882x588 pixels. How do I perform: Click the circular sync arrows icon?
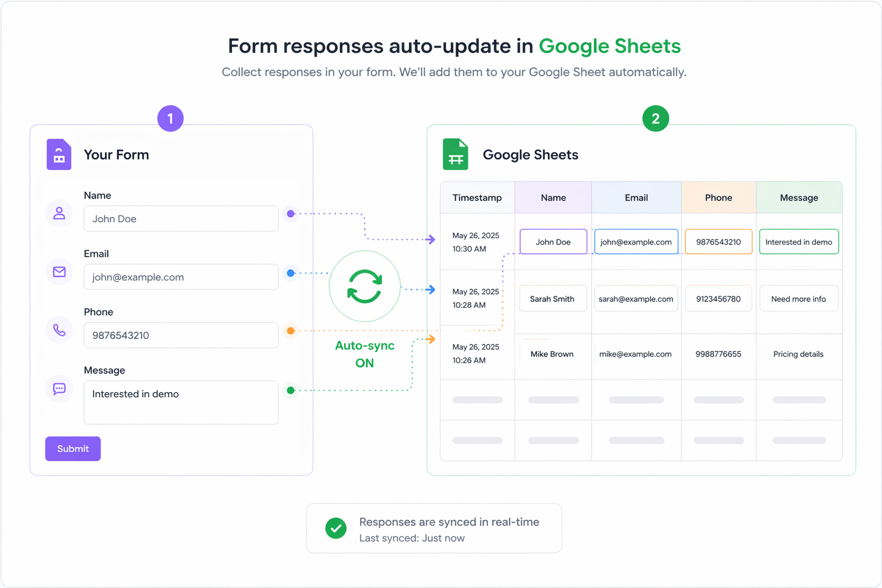point(365,285)
